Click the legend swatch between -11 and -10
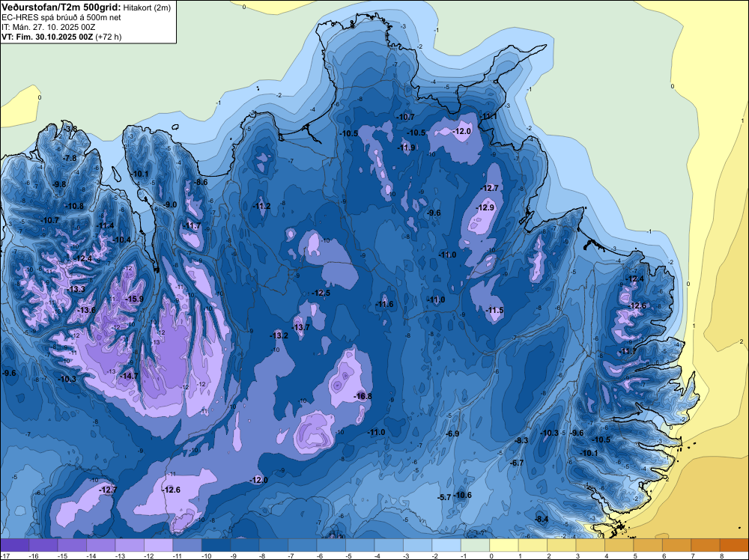This screenshot has height=560, width=749. pyautogui.click(x=187, y=545)
